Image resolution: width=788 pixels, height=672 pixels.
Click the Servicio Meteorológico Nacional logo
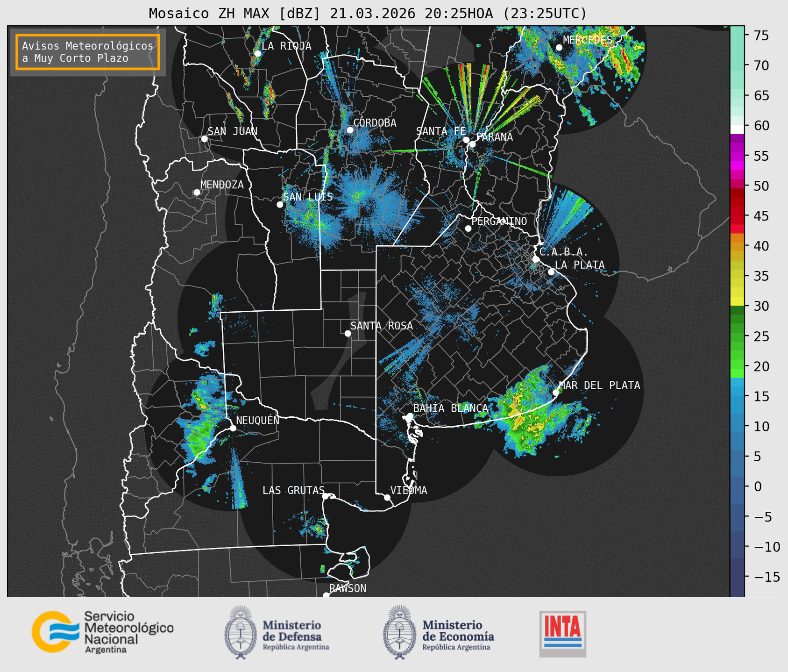click(x=103, y=632)
